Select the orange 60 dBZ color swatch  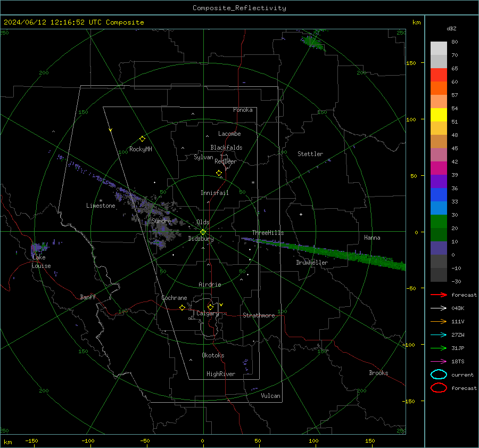tap(439, 88)
